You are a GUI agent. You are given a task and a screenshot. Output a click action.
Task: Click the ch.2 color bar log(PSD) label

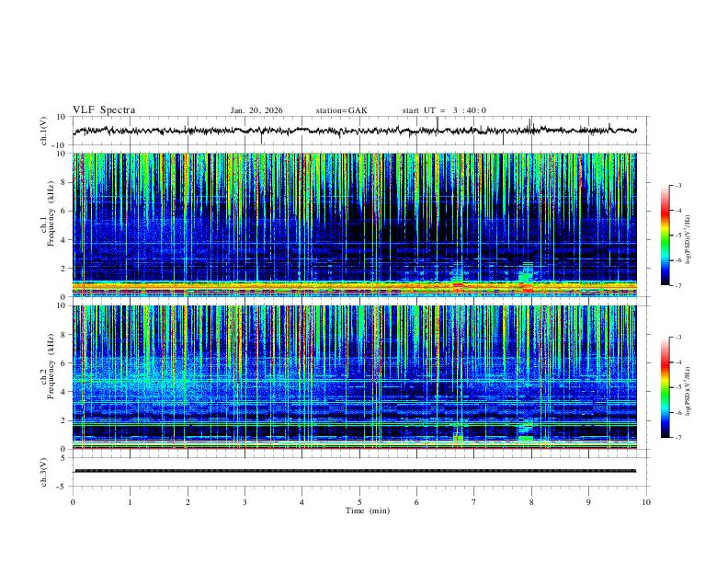(x=688, y=391)
